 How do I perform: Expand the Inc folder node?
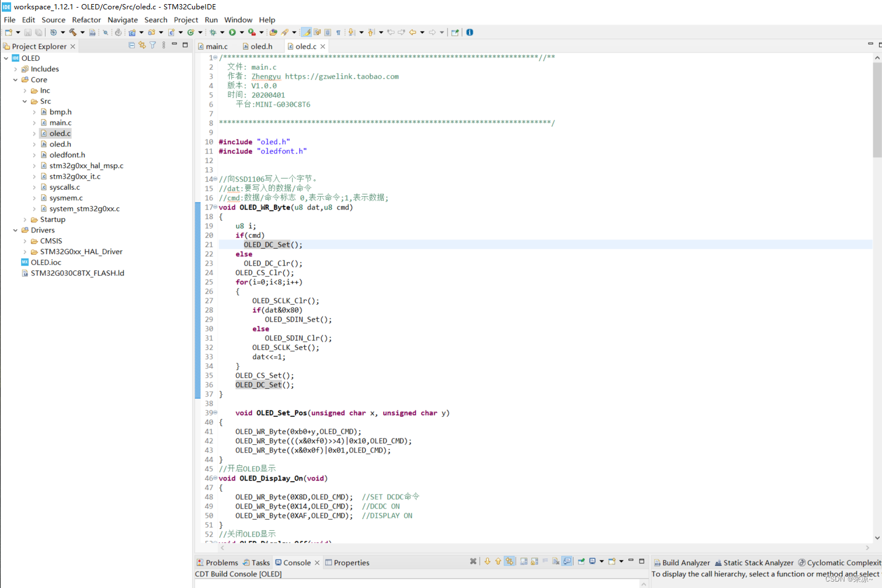(x=25, y=91)
